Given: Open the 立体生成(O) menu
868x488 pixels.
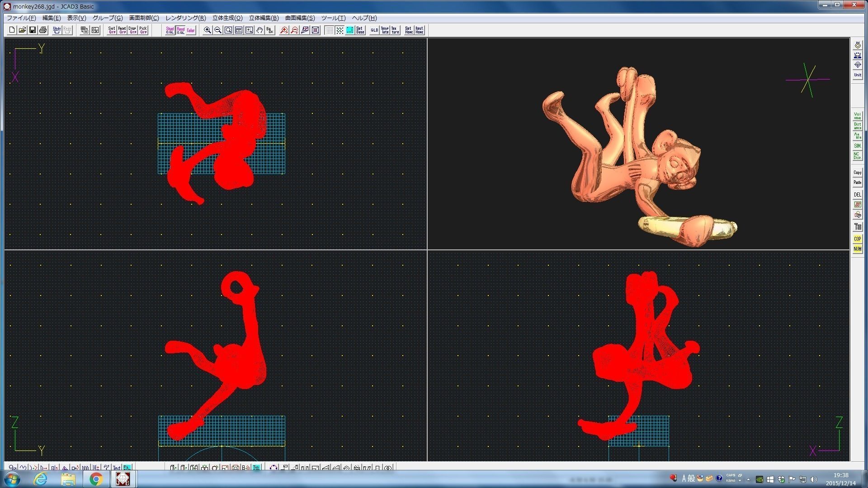Looking at the screenshot, I should [227, 18].
